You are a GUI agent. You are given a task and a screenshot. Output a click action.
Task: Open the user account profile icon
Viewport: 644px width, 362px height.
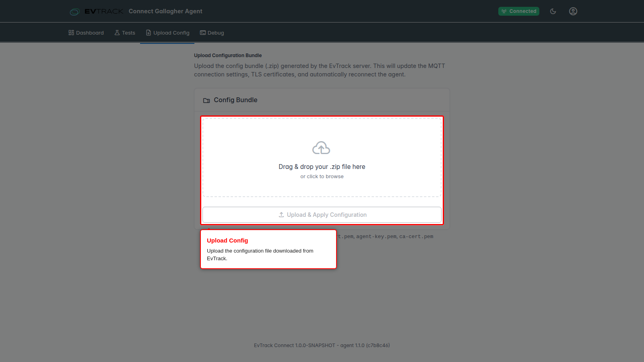point(573,11)
